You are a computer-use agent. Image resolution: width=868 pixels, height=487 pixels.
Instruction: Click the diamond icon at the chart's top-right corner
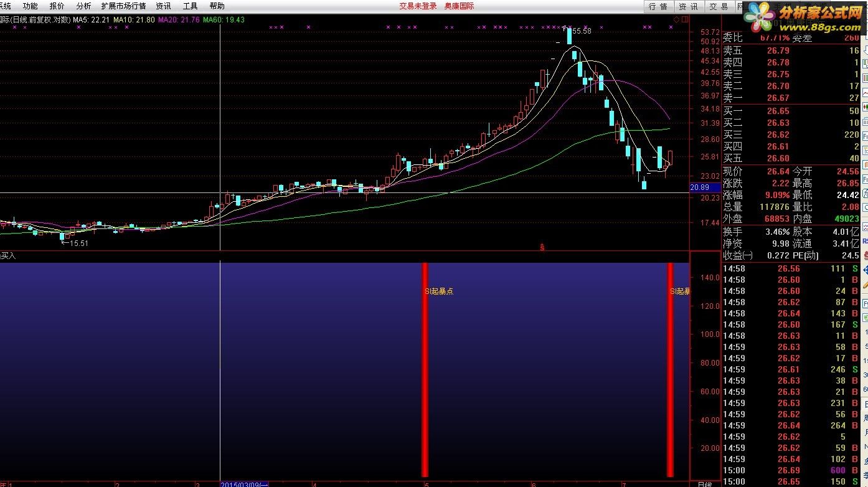677,19
